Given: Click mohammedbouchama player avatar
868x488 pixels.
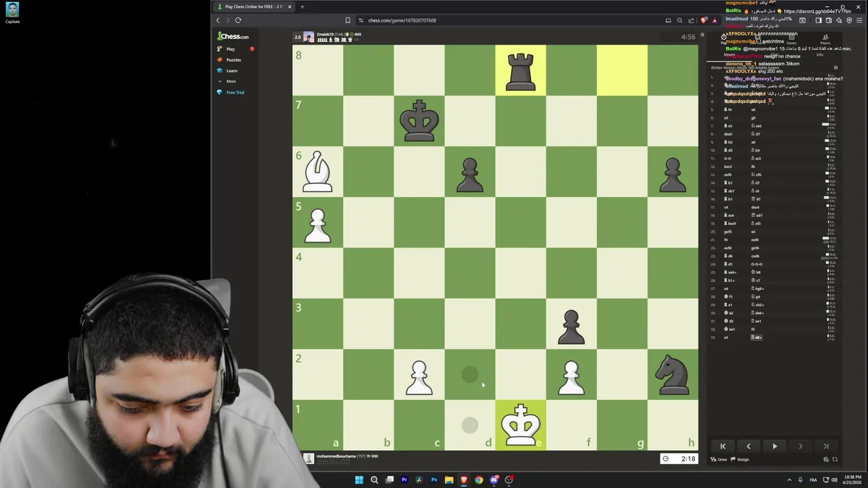Looking at the screenshot, I should point(309,459).
